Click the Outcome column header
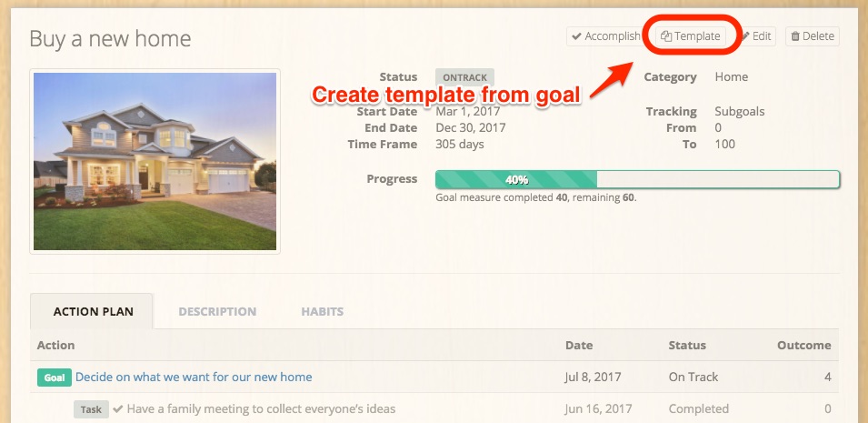The image size is (868, 423). tap(803, 346)
